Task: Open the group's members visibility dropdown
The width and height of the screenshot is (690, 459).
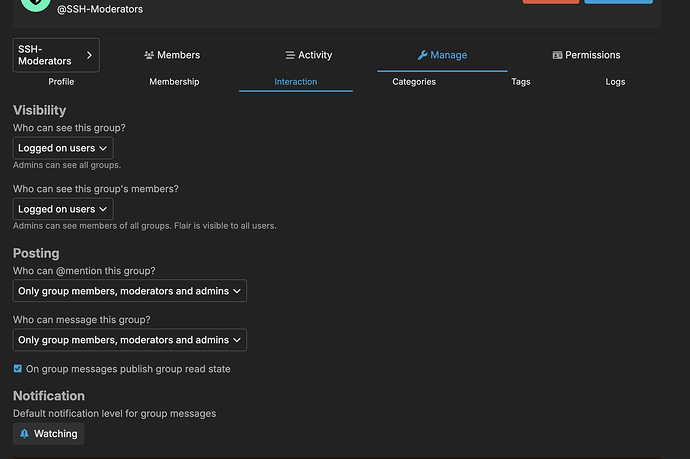Action: [x=63, y=209]
